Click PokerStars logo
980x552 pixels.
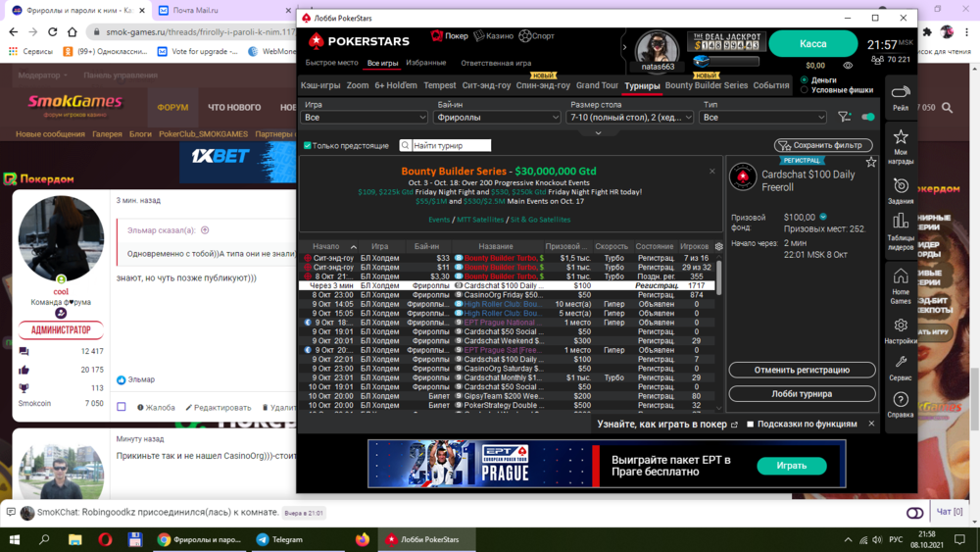[x=358, y=41]
